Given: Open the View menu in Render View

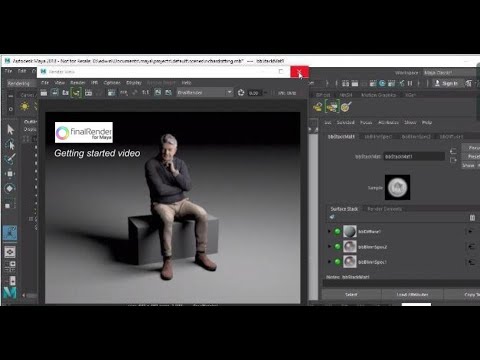Looking at the screenshot, I should pos(59,83).
